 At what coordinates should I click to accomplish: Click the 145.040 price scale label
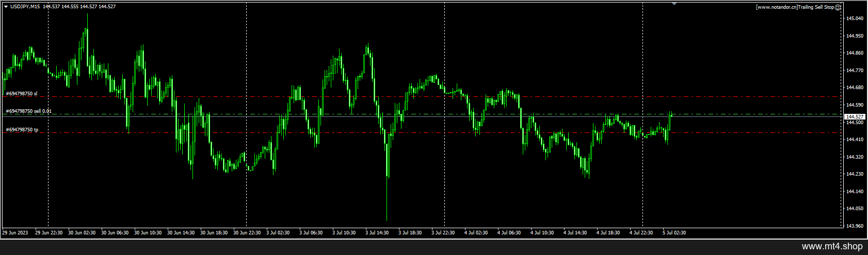[855, 19]
